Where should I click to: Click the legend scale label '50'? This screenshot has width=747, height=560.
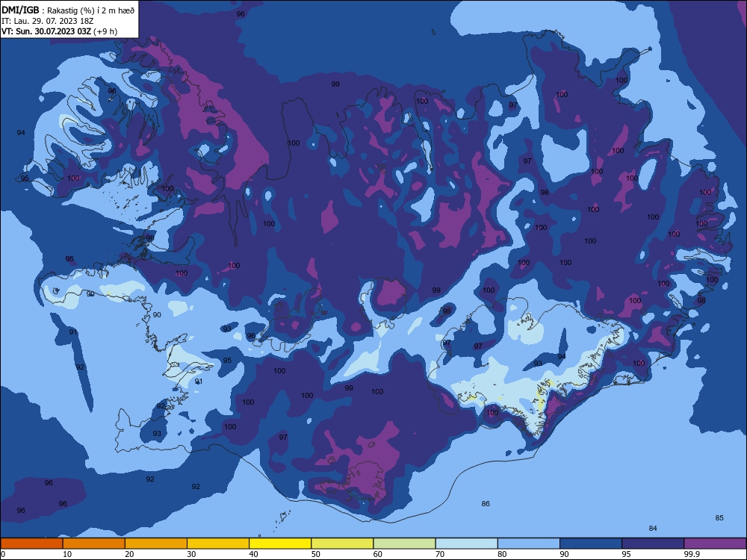click(x=315, y=554)
